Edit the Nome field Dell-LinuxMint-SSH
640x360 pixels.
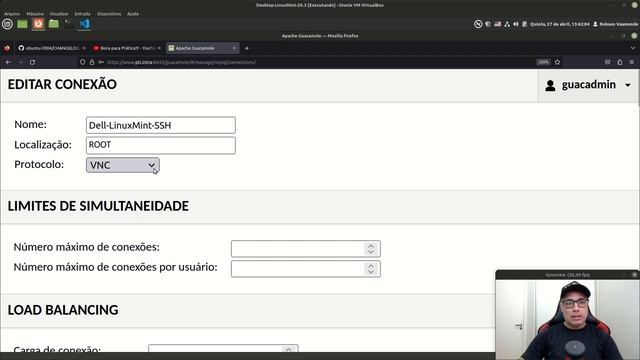point(161,125)
